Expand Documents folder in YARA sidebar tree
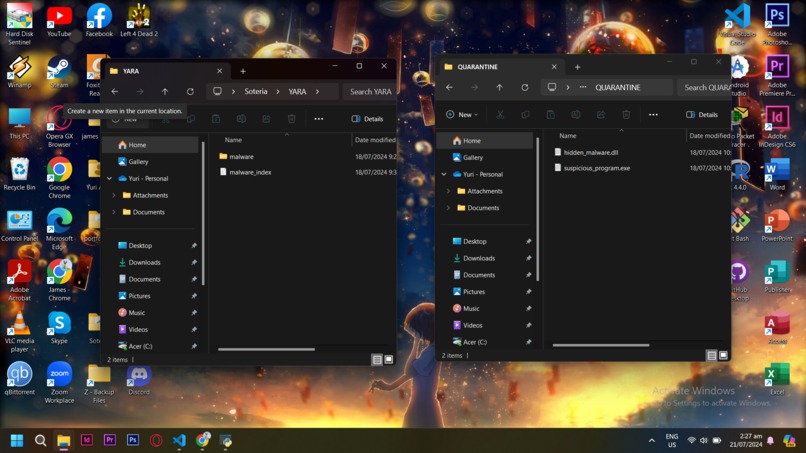 pyautogui.click(x=114, y=212)
